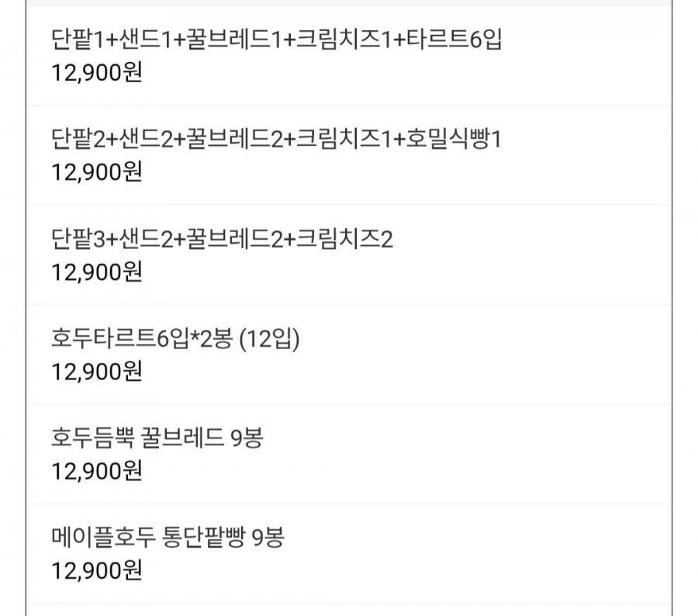Select 호두타르트6입*2봉 (12입) option
698x616 pixels.
[x=174, y=339]
